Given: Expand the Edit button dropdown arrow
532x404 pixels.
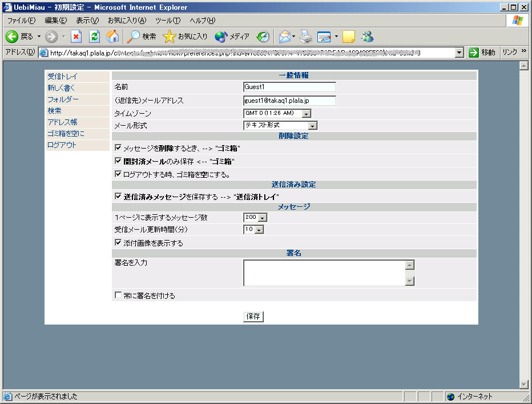Looking at the screenshot, I should pos(336,37).
